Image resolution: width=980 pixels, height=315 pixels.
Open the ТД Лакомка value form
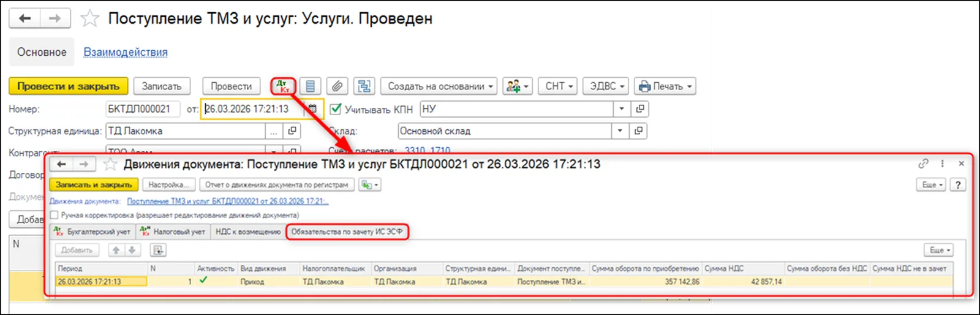(x=292, y=131)
